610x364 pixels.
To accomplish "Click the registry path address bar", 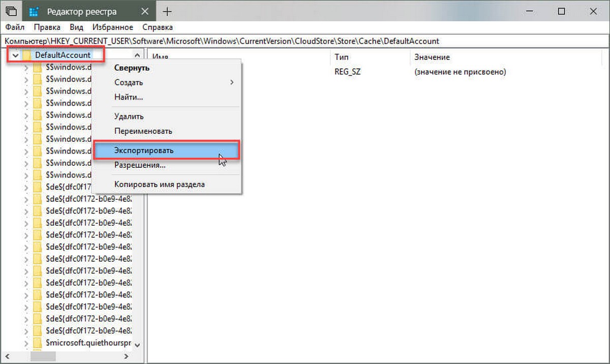I will (305, 41).
